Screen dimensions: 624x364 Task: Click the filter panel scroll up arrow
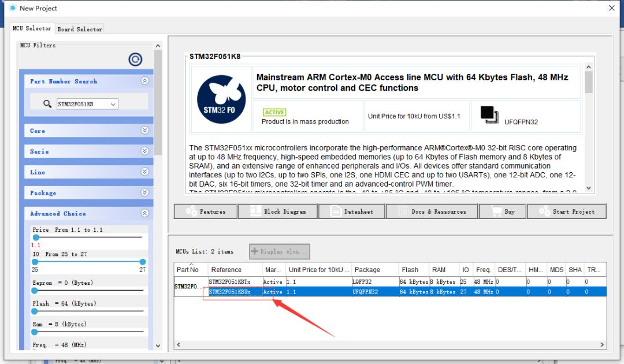(158, 46)
